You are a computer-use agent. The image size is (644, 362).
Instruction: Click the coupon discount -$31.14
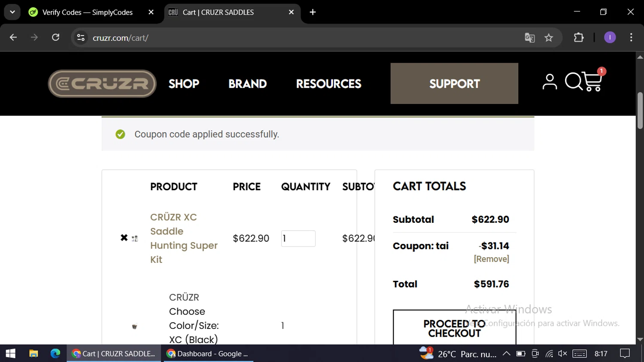[x=494, y=246]
